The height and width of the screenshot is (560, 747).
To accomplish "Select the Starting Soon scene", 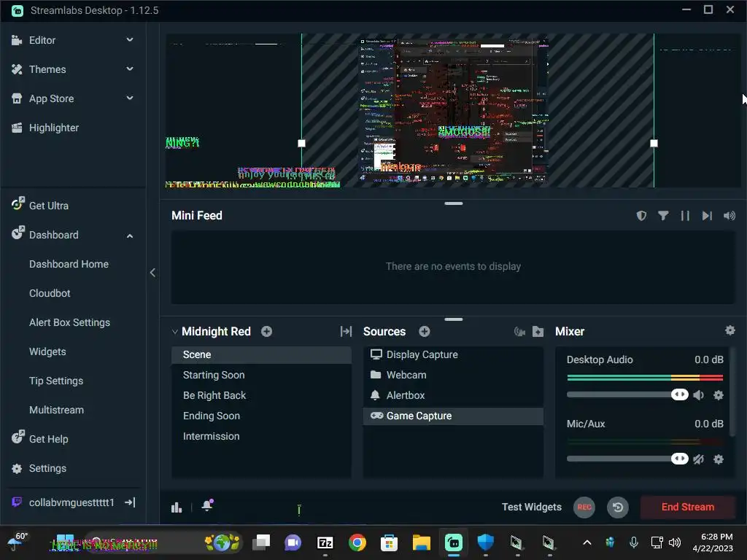I will [261, 375].
